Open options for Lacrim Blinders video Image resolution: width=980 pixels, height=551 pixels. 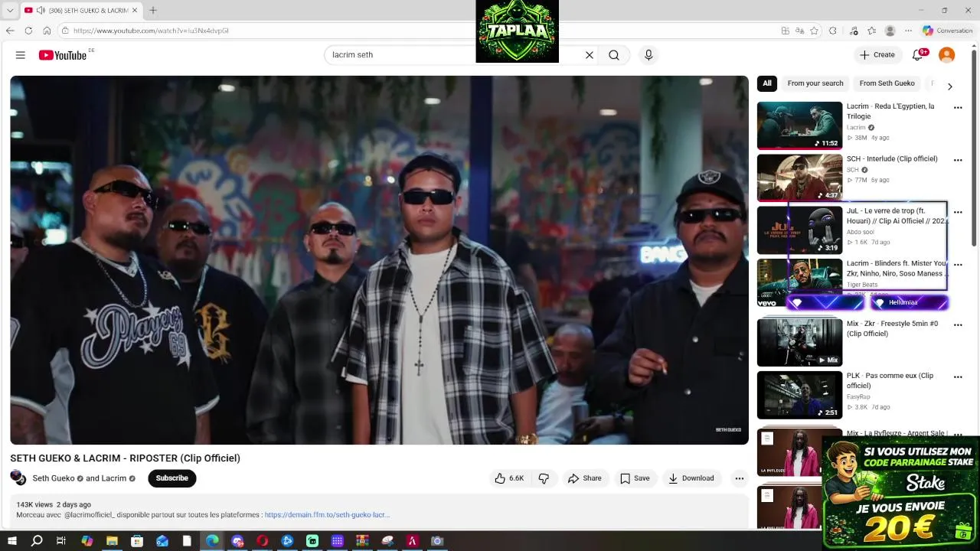pyautogui.click(x=958, y=265)
